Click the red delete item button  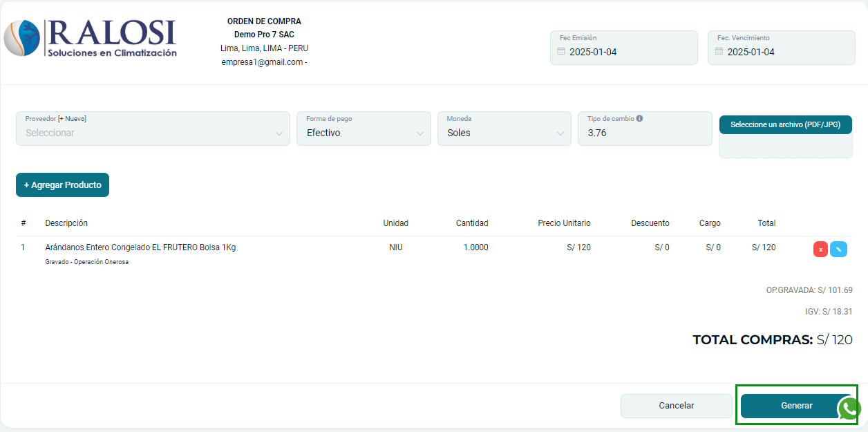coord(820,250)
